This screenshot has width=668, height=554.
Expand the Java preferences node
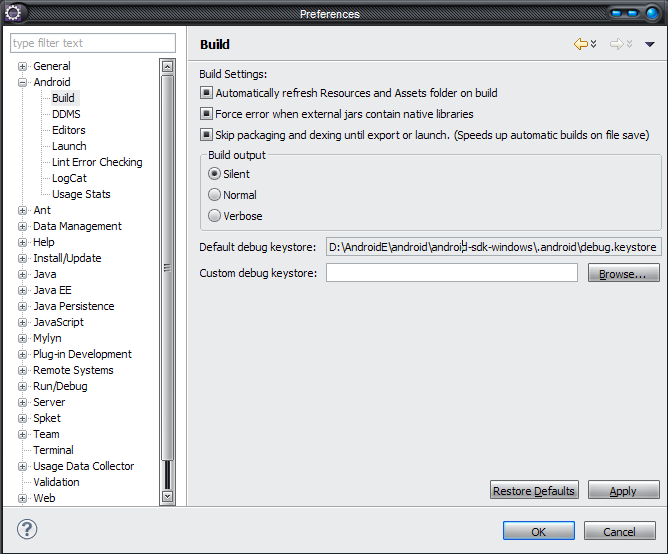pyautogui.click(x=22, y=274)
